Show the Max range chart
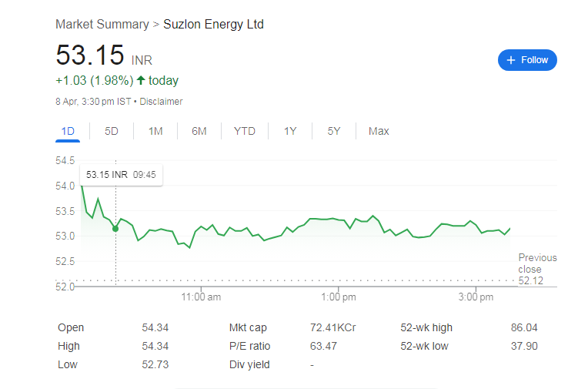 [x=379, y=131]
